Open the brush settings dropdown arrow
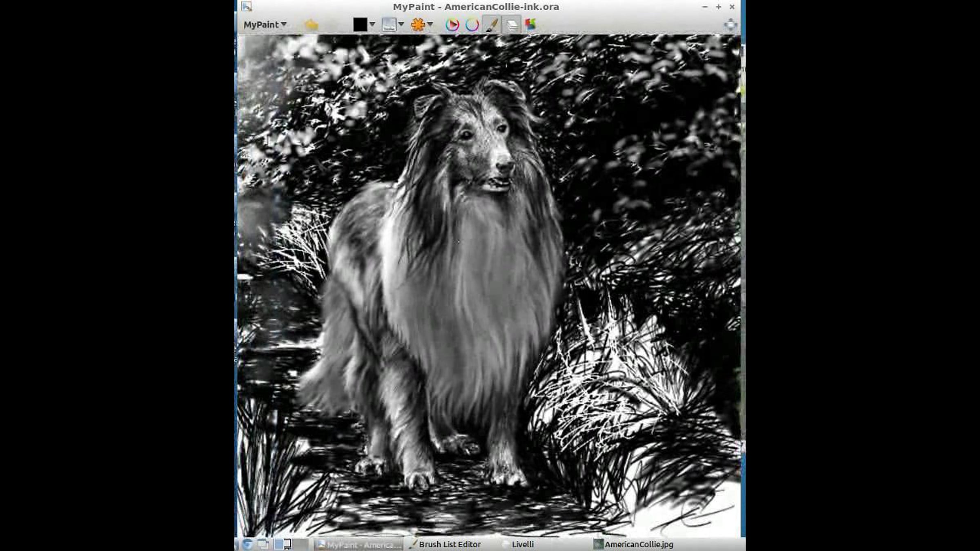Screen dimensions: 980x551 click(430, 24)
